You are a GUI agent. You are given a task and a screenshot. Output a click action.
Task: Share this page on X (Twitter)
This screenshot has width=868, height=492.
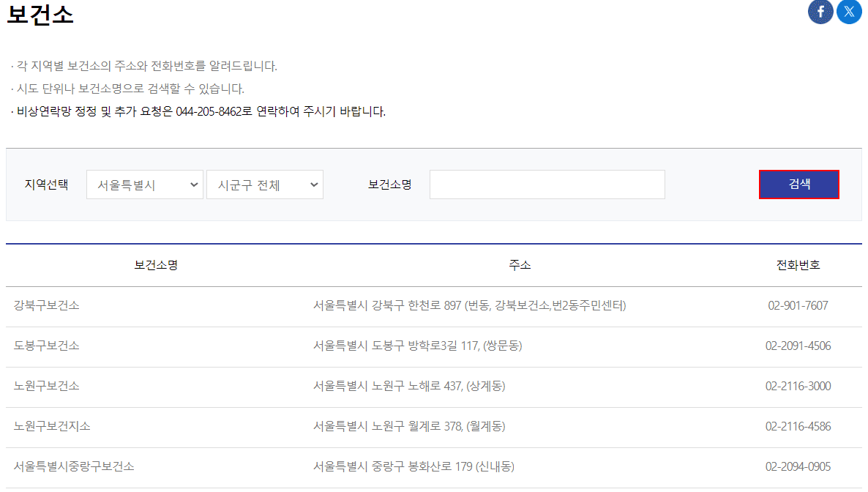tap(848, 12)
